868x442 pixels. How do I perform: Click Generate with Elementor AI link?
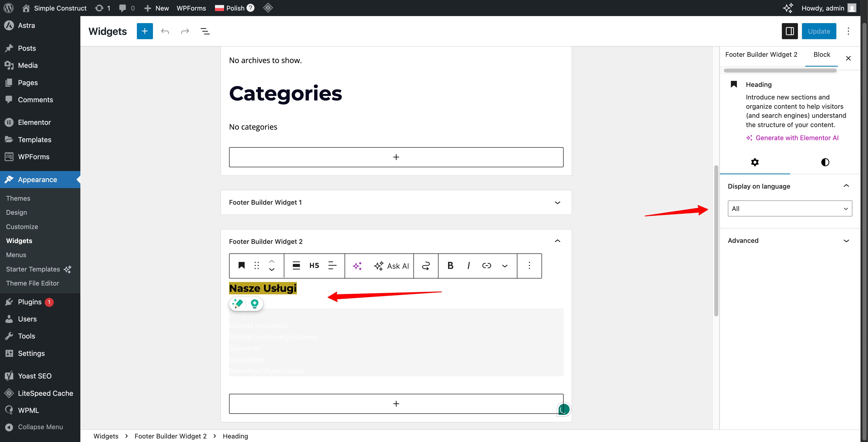point(792,138)
